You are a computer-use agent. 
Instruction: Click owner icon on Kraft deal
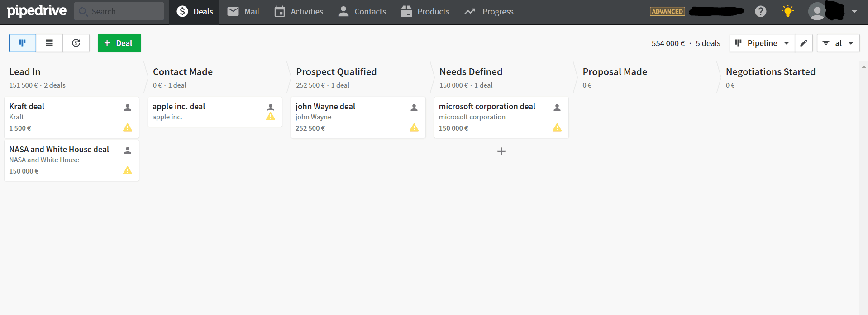[128, 108]
